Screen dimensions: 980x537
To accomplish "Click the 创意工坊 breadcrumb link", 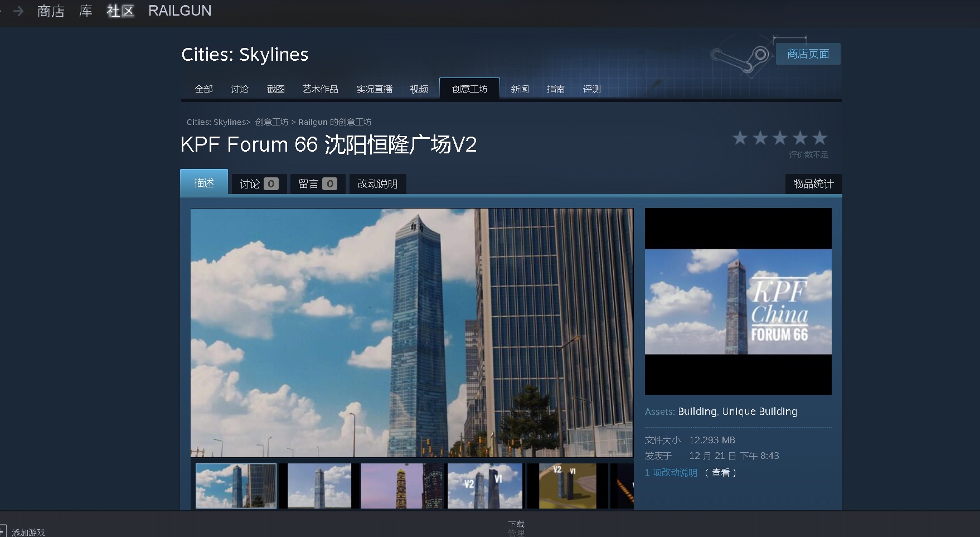I will click(x=271, y=122).
